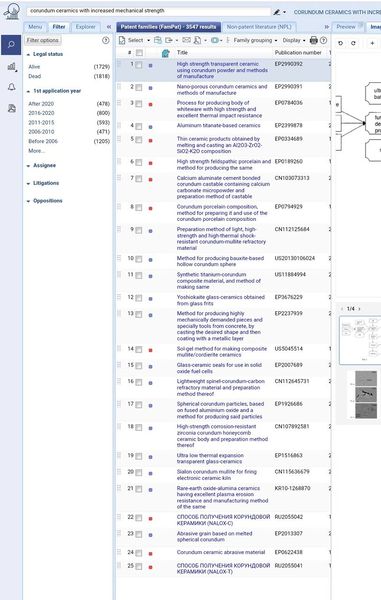Tick the checkbox for result 7

[138, 179]
